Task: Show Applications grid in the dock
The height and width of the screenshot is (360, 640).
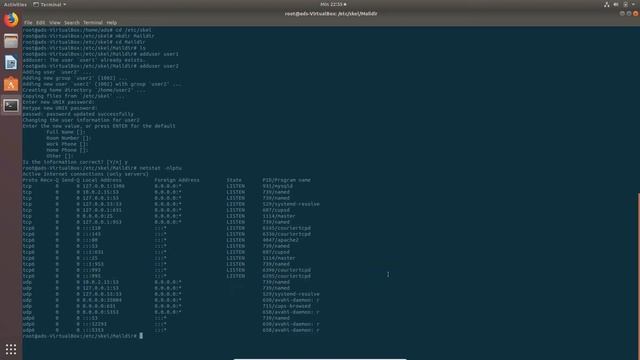Action: [11, 349]
